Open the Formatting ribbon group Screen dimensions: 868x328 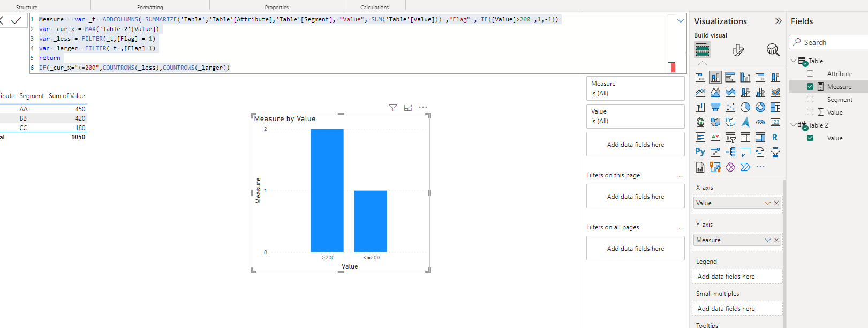[x=150, y=8]
